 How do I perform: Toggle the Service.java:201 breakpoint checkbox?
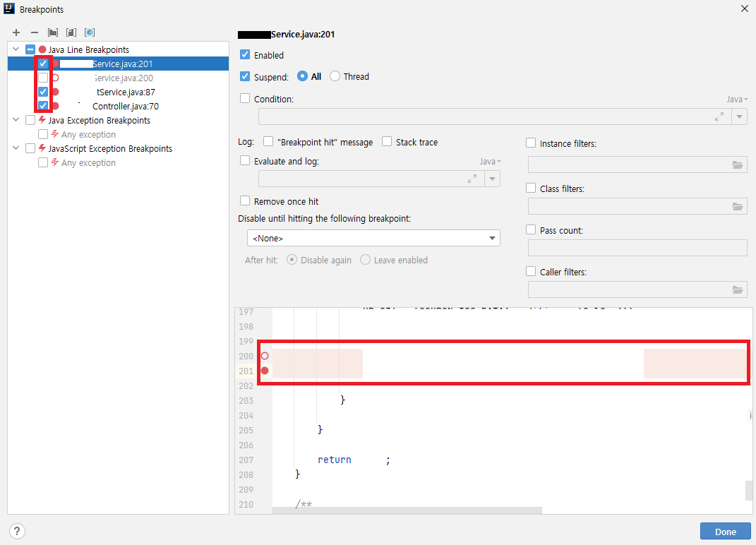click(43, 64)
